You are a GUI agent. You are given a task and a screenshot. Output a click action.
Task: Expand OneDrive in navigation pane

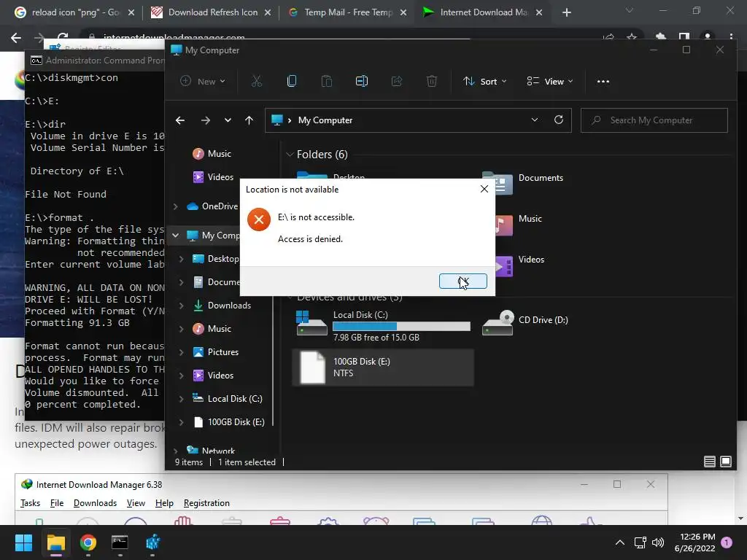pyautogui.click(x=175, y=206)
